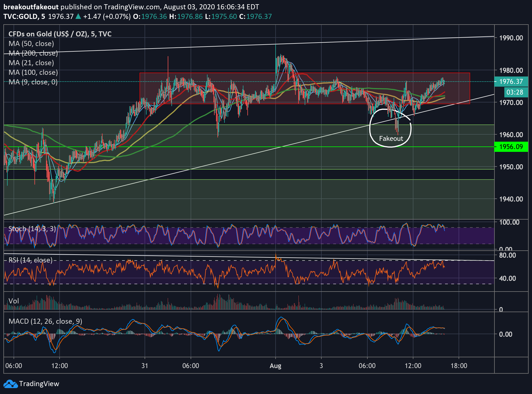
Task: Click the '31' date on the time axis
Action: (145, 366)
